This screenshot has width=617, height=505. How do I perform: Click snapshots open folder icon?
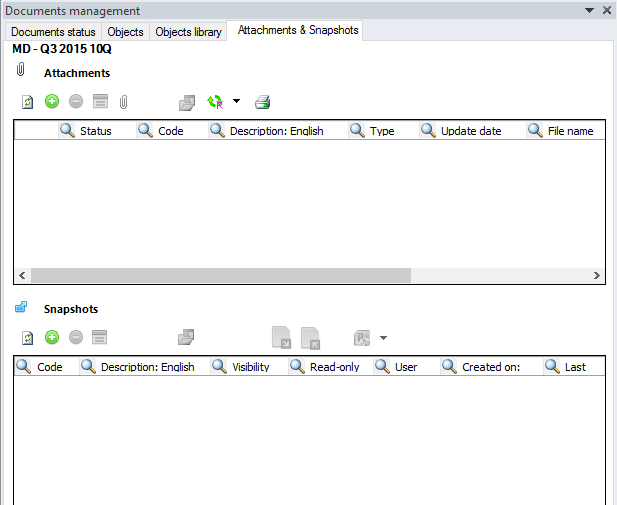pyautogui.click(x=186, y=337)
